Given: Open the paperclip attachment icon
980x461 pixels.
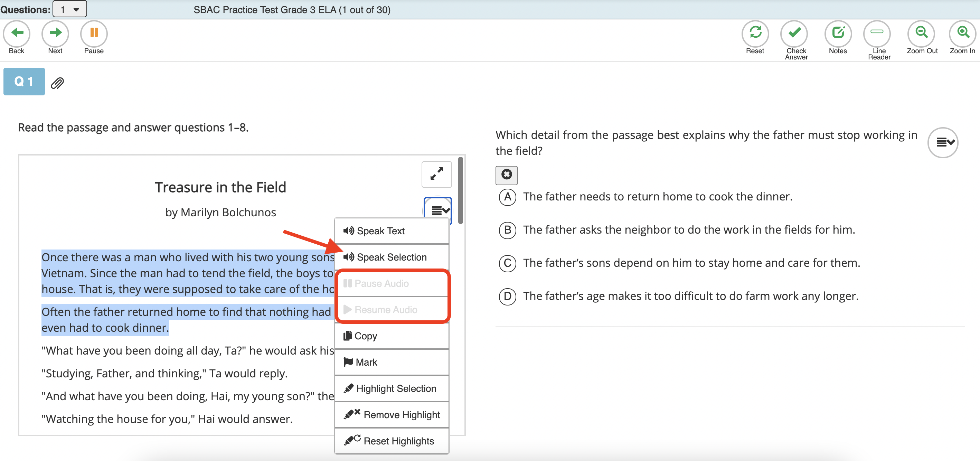Looking at the screenshot, I should (57, 83).
